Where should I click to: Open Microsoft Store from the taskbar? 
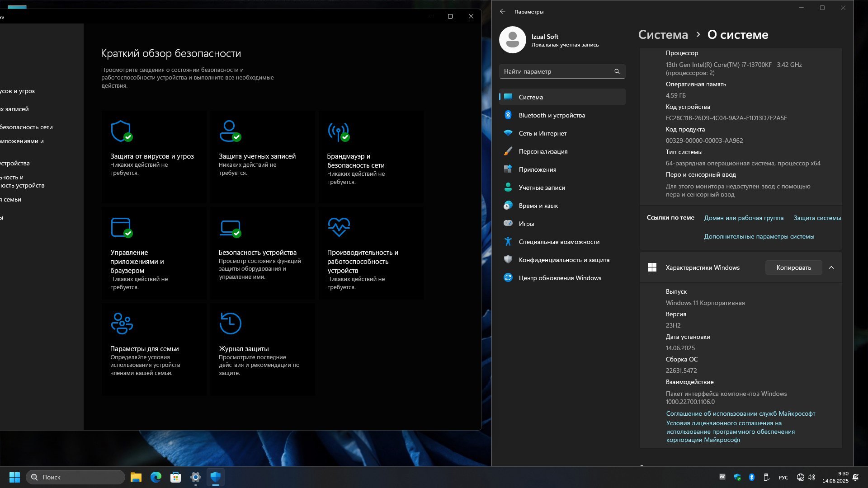176,477
